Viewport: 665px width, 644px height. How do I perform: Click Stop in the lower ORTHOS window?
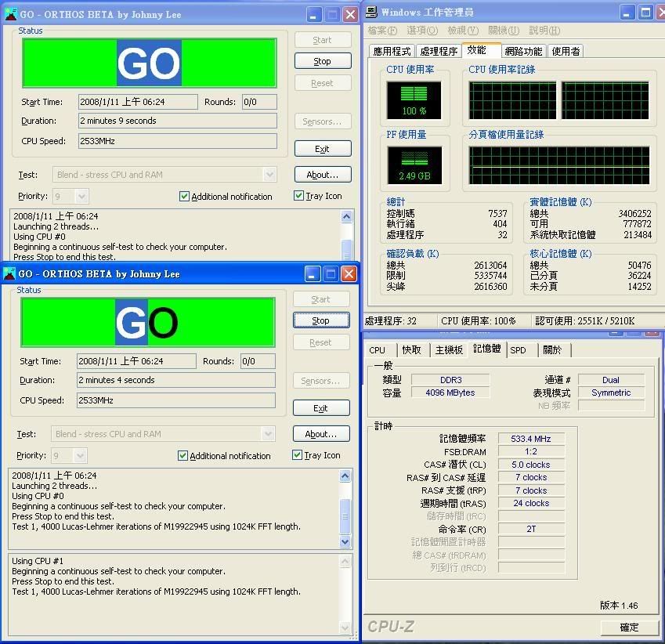click(x=321, y=320)
